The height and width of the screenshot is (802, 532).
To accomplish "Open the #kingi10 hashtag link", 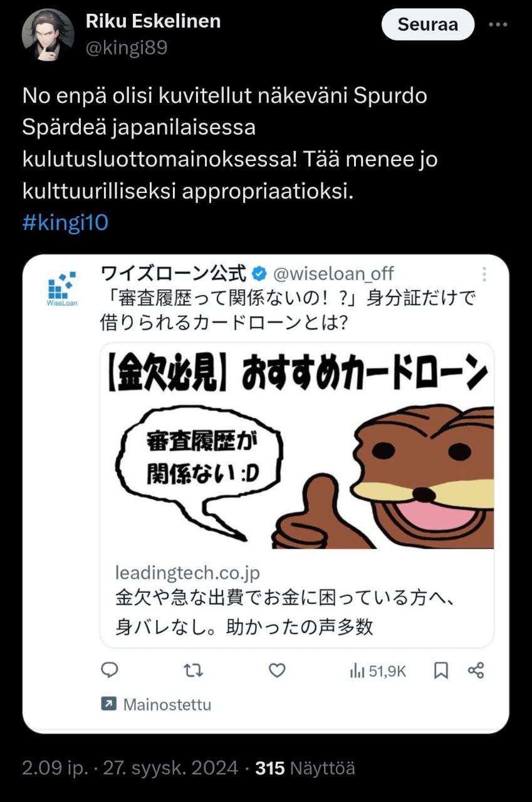I will click(65, 223).
